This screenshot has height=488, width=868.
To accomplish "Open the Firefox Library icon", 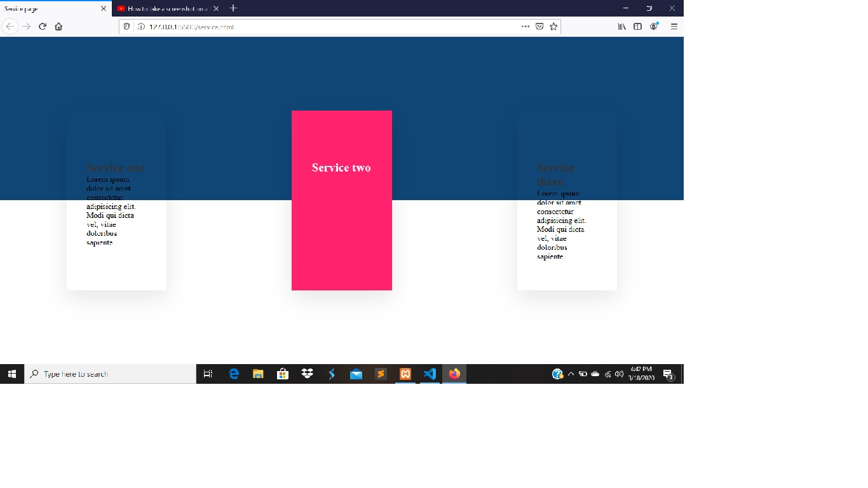I will pos(622,27).
